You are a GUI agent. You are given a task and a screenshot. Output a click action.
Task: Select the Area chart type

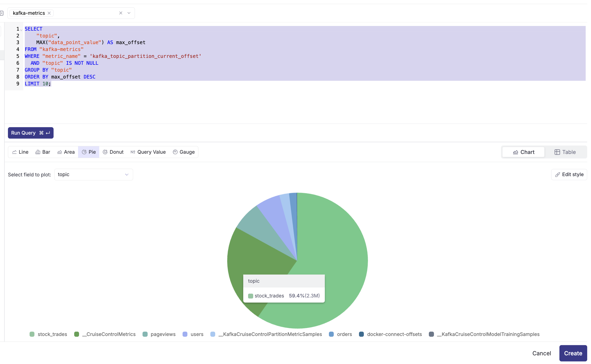[x=66, y=152]
